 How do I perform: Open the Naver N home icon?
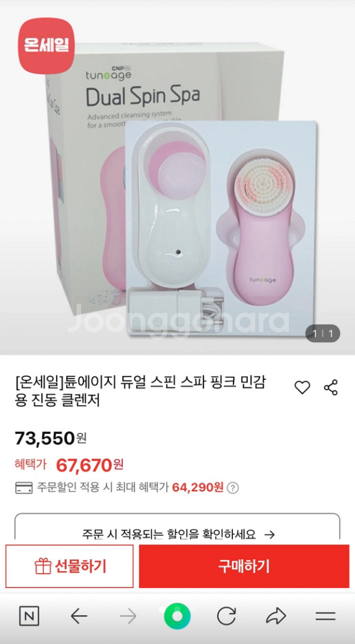29,616
